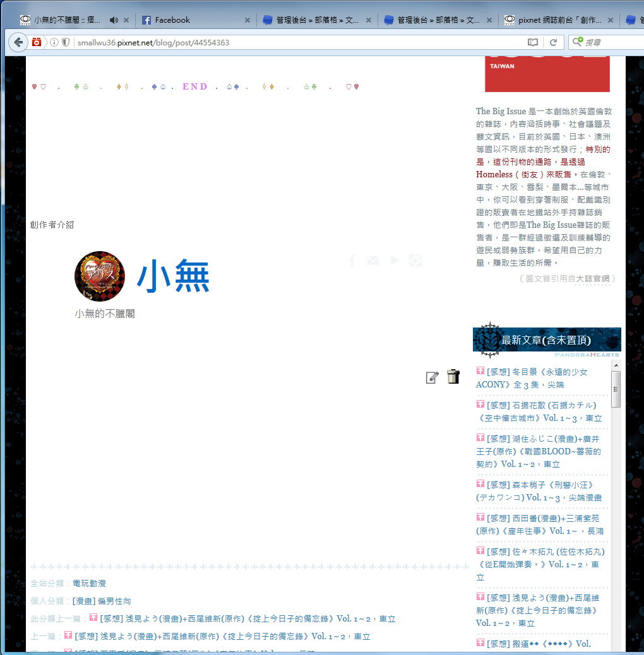Viewport: 644px width, 655px height.
Task: Switch to the first 管理後台 tab
Action: click(317, 20)
